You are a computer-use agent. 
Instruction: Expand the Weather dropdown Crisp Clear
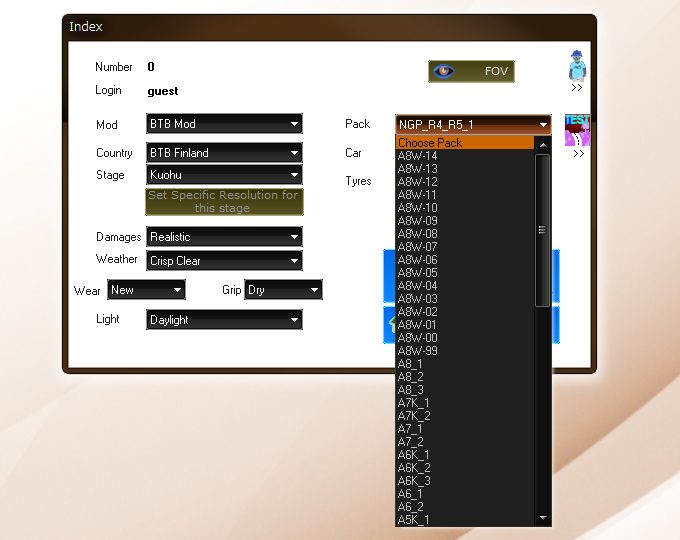[224, 261]
